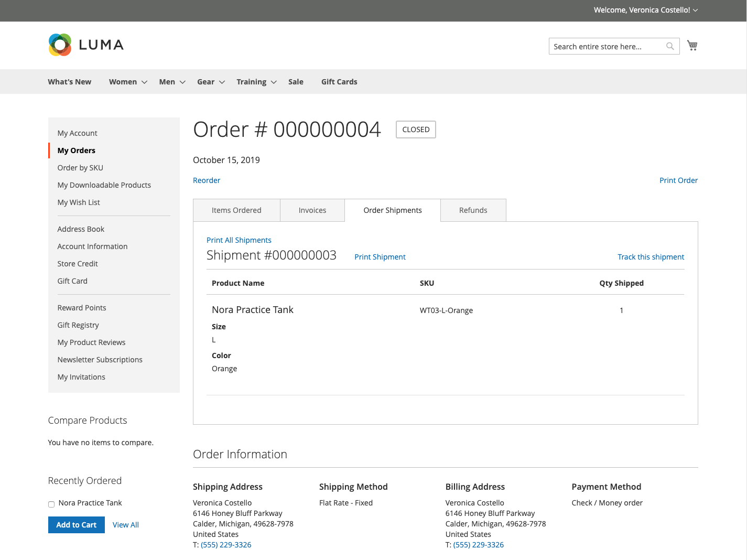
Task: Open the shopping cart icon
Action: [x=692, y=46]
